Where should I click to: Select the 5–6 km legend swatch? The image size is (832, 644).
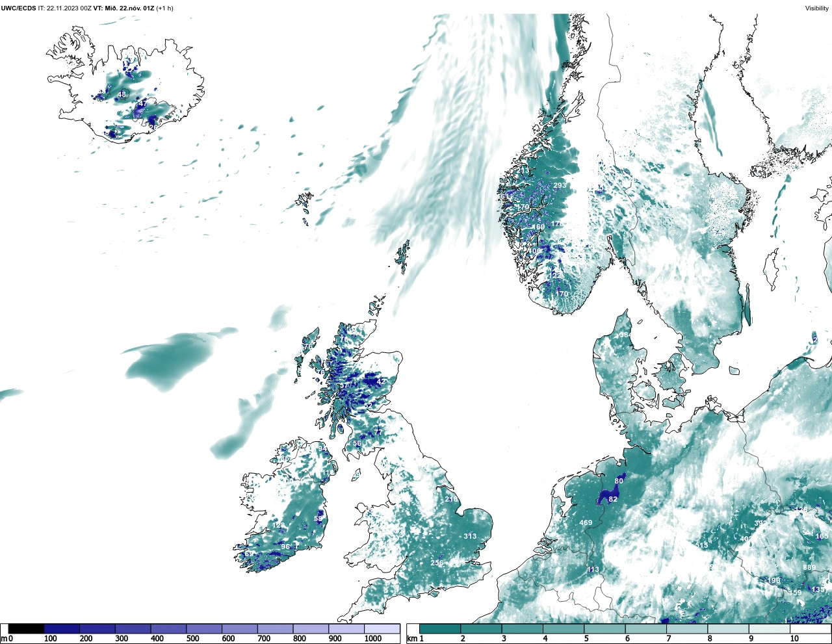pyautogui.click(x=604, y=629)
